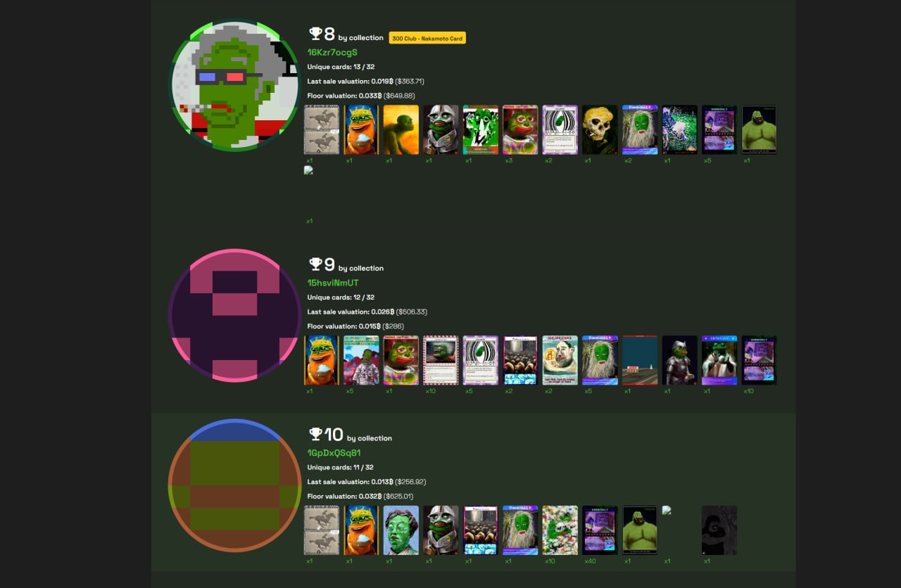Open the blonde-haired skull card thumbnail

(600, 129)
